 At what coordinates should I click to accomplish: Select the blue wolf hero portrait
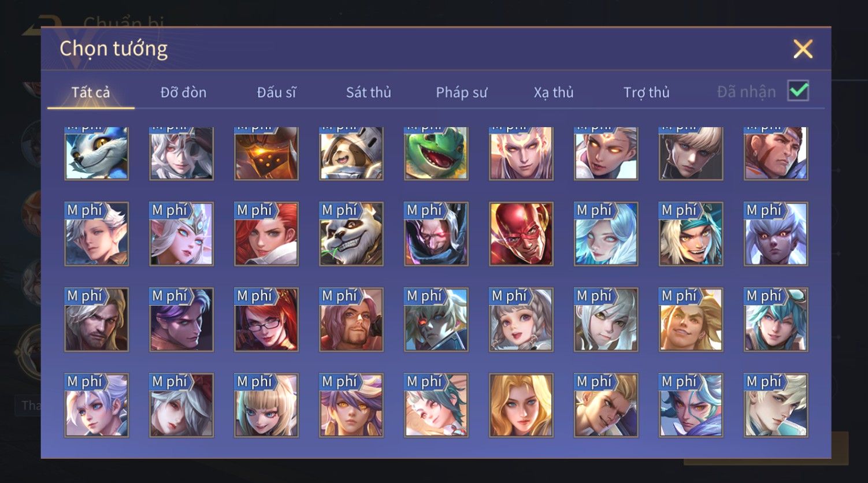pyautogui.click(x=97, y=154)
